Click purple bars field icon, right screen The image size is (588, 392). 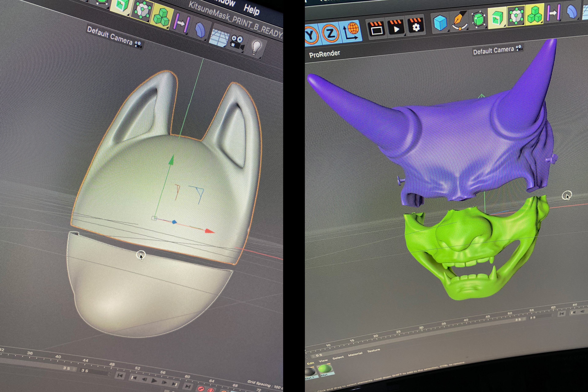pyautogui.click(x=553, y=13)
